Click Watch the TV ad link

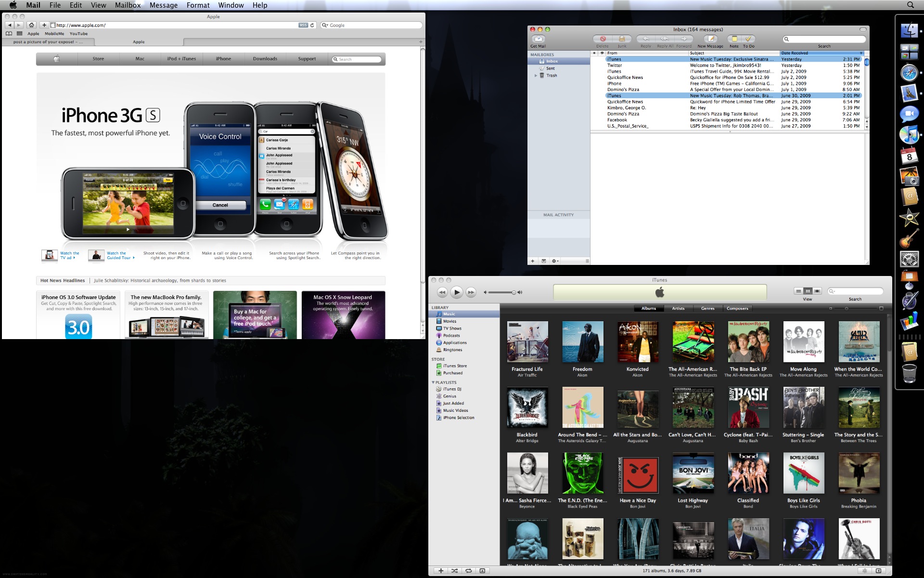69,255
